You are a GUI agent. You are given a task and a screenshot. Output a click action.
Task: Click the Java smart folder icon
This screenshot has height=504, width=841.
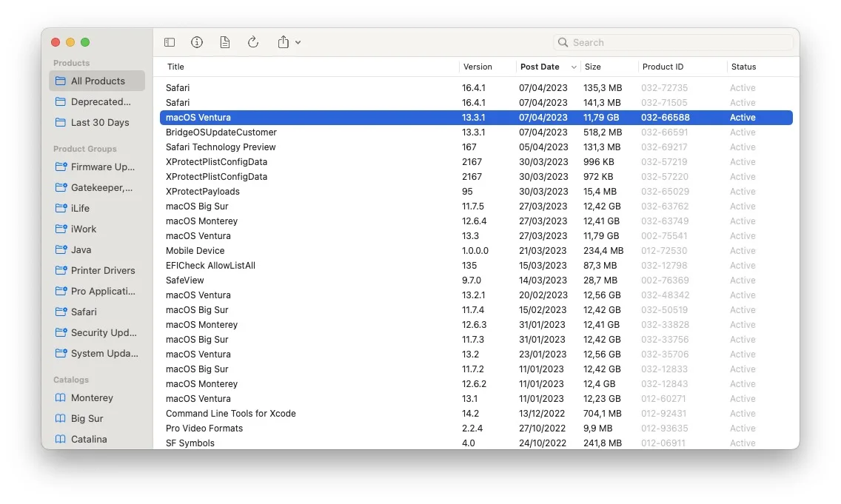[61, 250]
